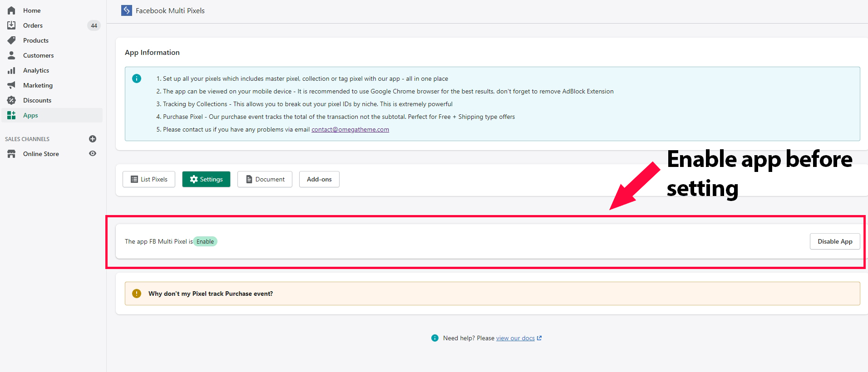
Task: Add a sales channel with plus icon
Action: (x=93, y=139)
